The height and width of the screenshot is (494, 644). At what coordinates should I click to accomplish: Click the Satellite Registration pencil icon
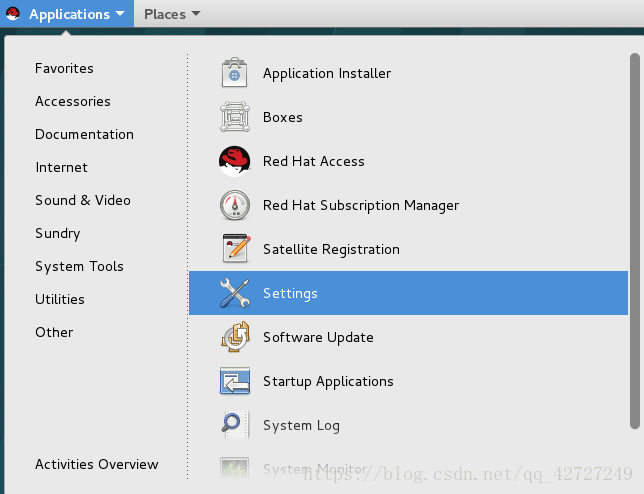pos(236,249)
